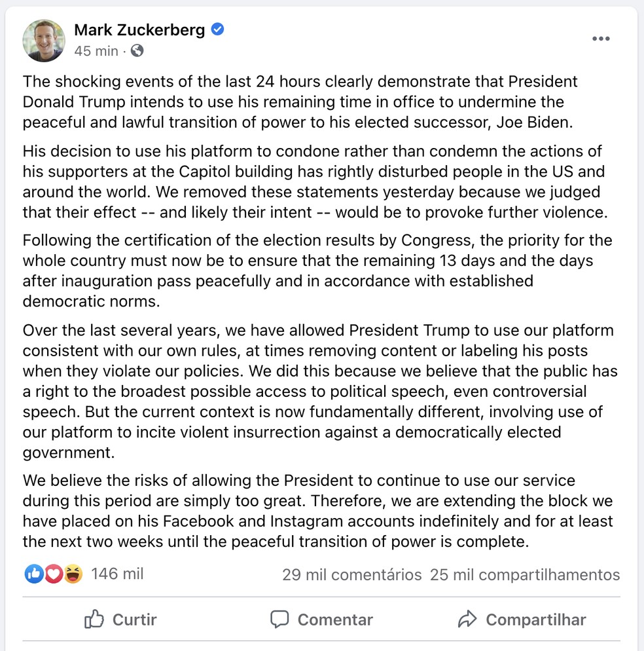
Task: Click the paragraph starting "The shocking events"
Action: click(301, 102)
